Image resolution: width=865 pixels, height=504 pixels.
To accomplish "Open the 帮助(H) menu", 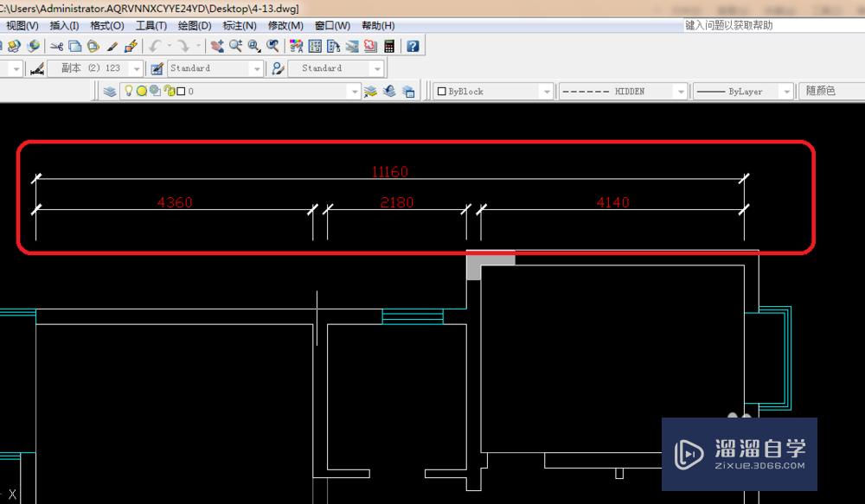I will 378,25.
